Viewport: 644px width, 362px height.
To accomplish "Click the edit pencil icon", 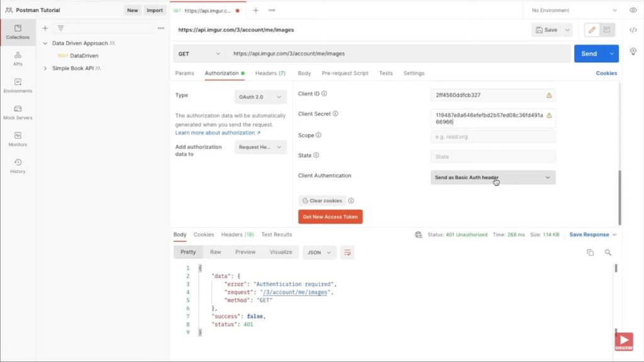I will coord(592,30).
